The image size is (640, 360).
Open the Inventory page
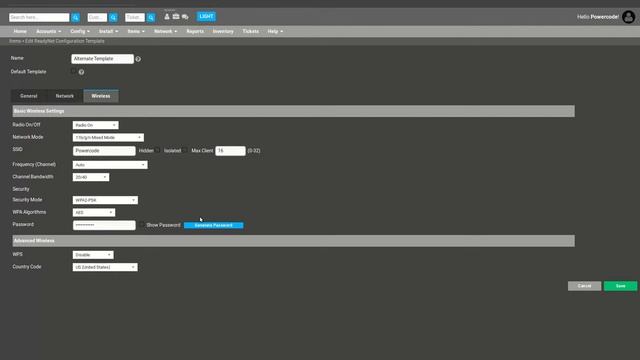223,31
